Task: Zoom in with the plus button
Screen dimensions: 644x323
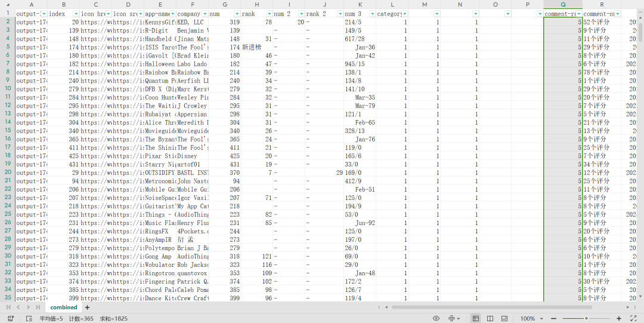Action: (x=619, y=318)
